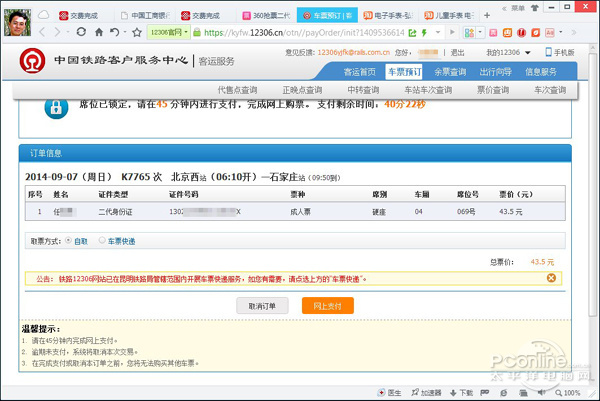Click the red circular extension icon
Image resolution: width=600 pixels, height=401 pixels.
[522, 33]
